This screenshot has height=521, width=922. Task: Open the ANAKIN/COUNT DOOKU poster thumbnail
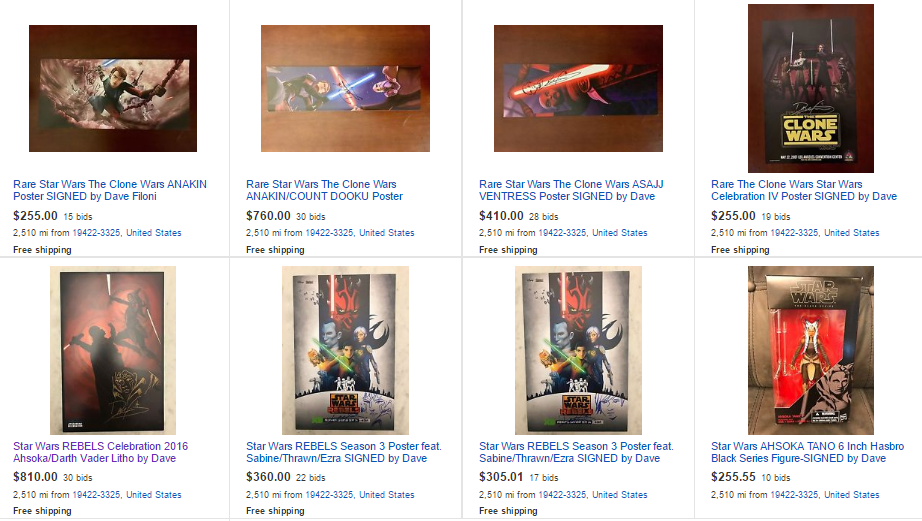point(345,88)
